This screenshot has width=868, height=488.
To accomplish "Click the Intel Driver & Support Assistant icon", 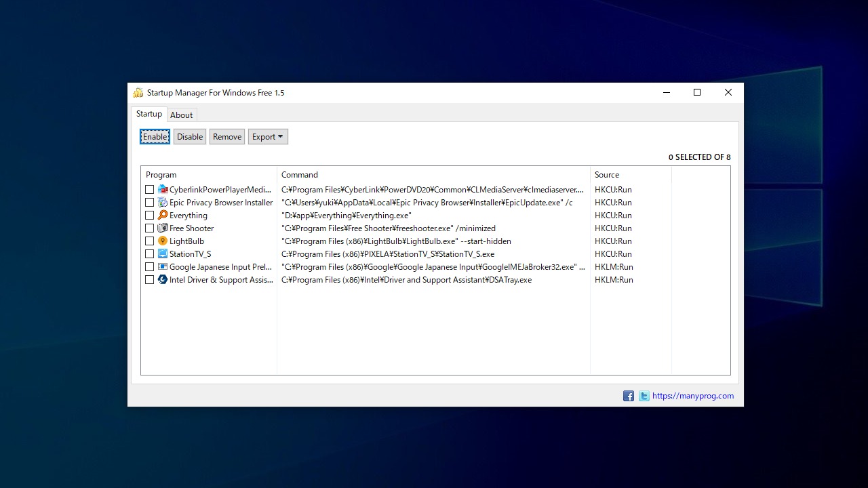I will (163, 280).
